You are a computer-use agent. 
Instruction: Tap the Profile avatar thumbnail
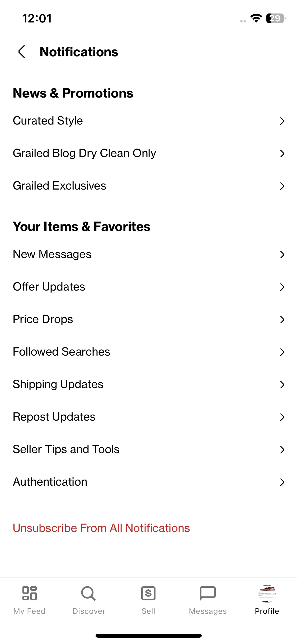(x=267, y=594)
